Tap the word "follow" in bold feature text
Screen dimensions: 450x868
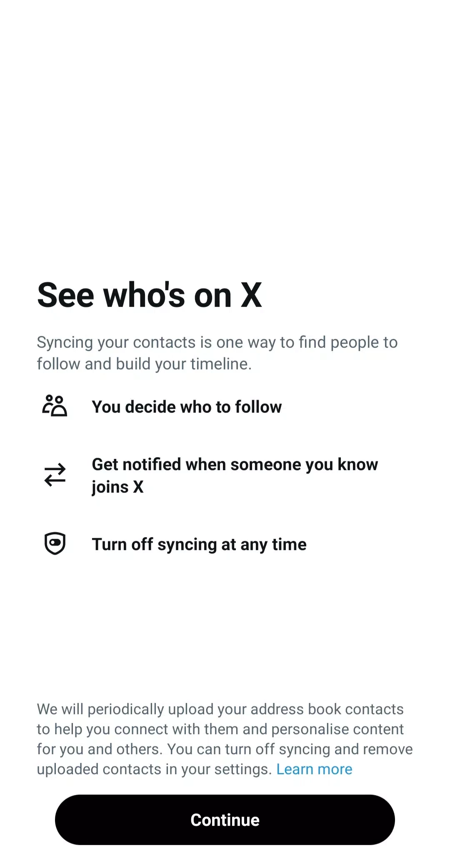pos(258,407)
